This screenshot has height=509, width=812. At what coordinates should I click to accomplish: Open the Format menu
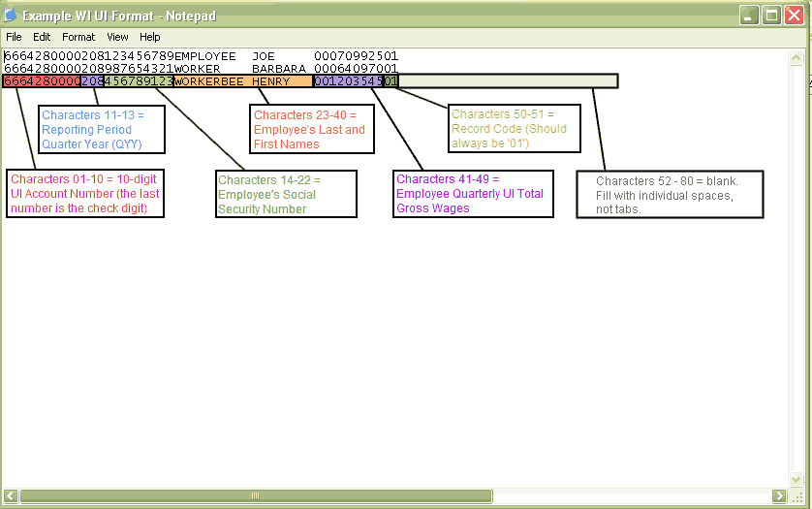78,37
